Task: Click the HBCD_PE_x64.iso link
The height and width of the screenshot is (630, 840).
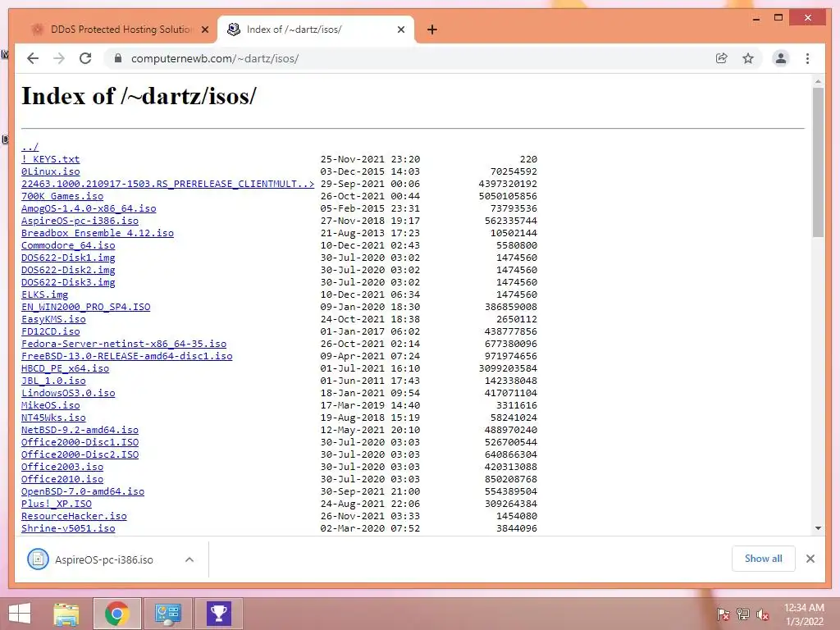Action: (66, 368)
